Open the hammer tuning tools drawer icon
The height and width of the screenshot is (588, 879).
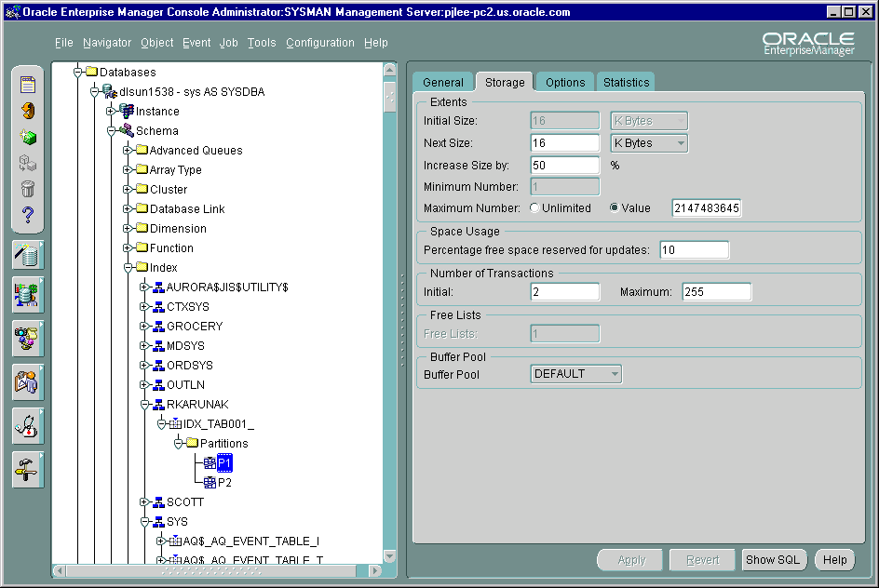(x=28, y=469)
